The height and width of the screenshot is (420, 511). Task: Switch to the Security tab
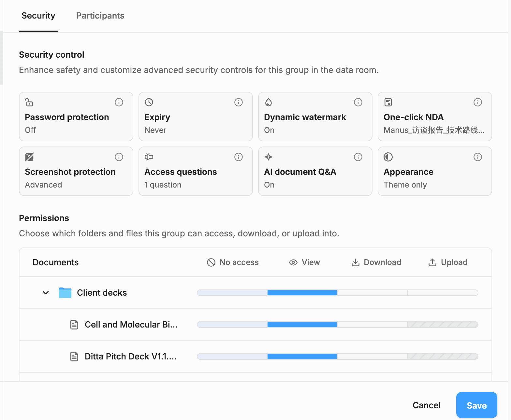tap(38, 16)
